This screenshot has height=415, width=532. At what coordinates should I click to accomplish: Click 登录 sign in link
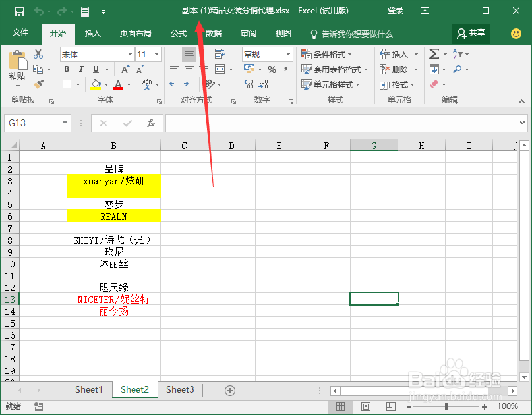[x=396, y=11]
